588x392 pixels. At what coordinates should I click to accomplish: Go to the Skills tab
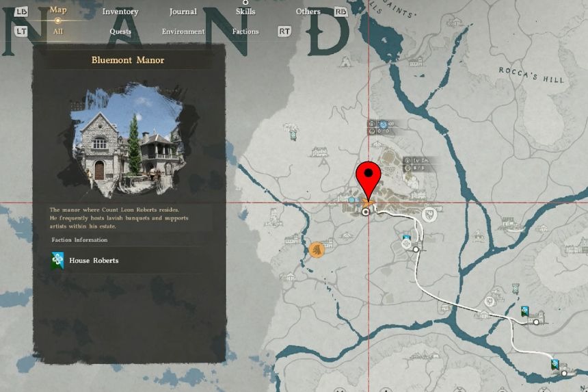245,12
